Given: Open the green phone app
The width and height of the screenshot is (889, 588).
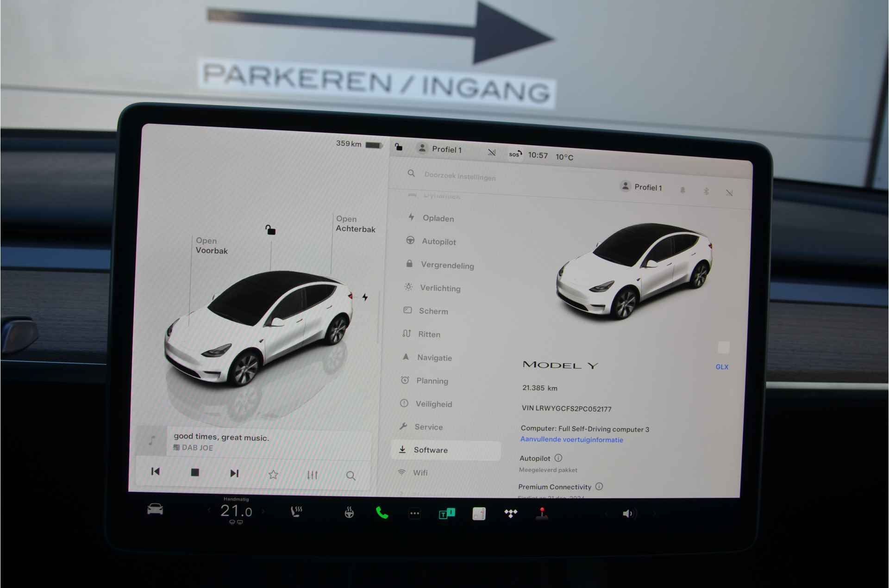Looking at the screenshot, I should tap(382, 513).
